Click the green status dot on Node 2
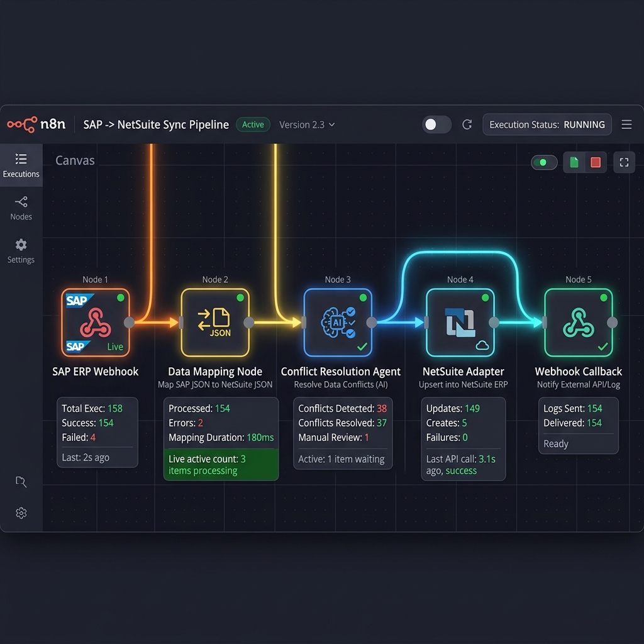Image resolution: width=644 pixels, height=644 pixels. coord(240,297)
